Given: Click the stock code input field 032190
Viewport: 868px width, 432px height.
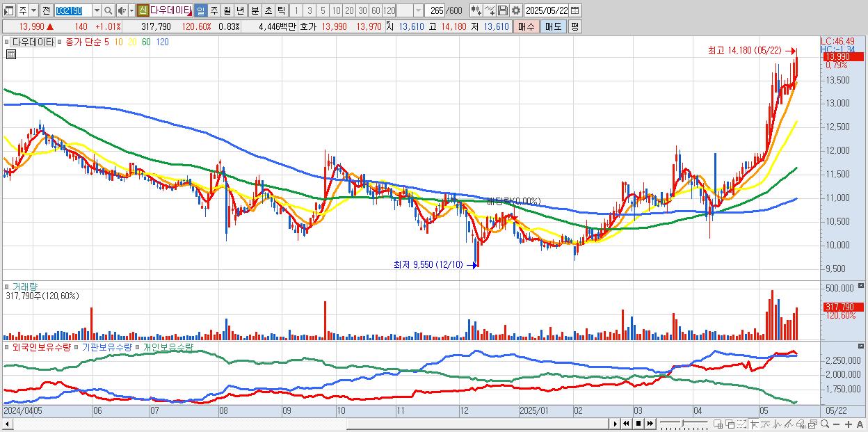Looking at the screenshot, I should point(74,10).
